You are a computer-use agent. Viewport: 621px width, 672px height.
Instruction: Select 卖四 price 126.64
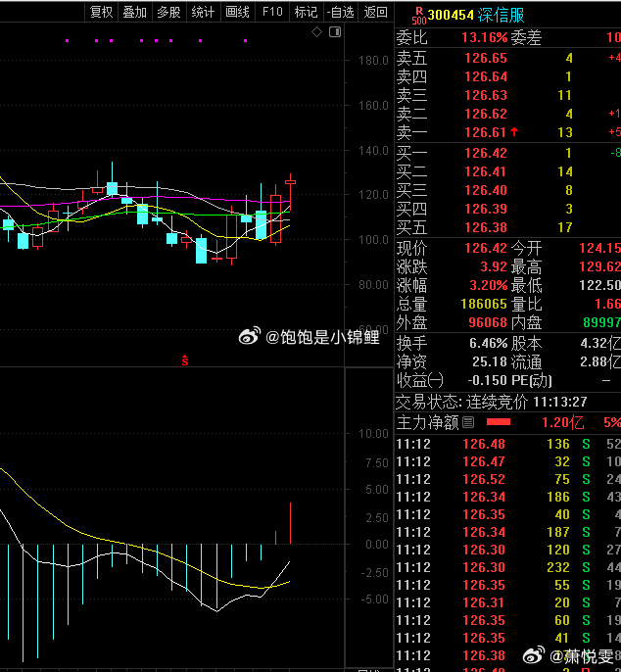click(x=486, y=76)
